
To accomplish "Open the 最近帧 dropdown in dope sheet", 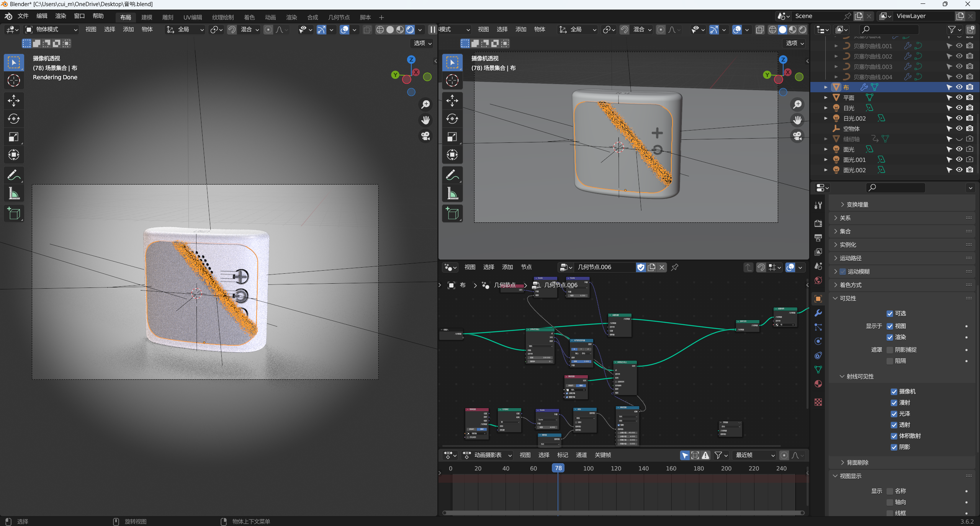I will click(755, 455).
